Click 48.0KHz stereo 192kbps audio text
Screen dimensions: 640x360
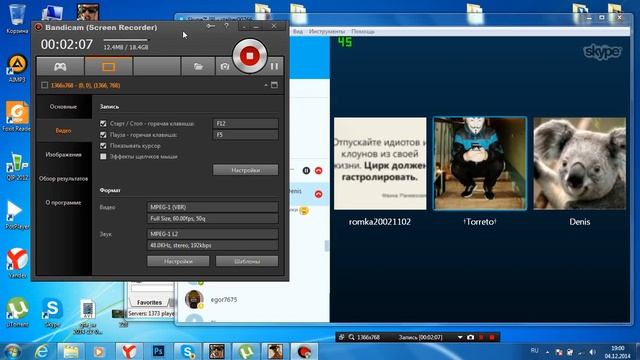coord(181,245)
